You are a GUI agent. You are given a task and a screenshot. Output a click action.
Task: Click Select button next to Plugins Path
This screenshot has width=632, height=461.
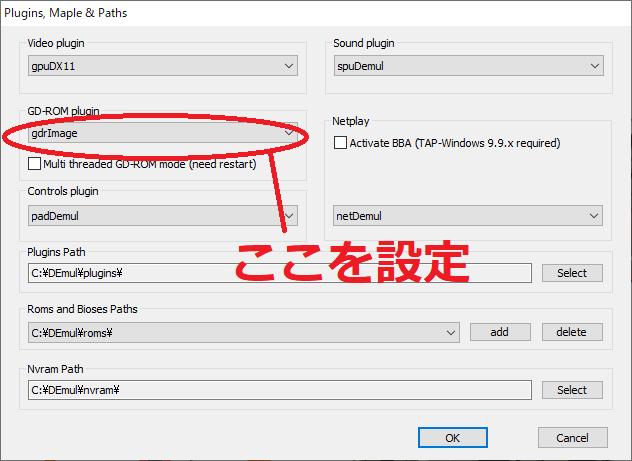[572, 273]
